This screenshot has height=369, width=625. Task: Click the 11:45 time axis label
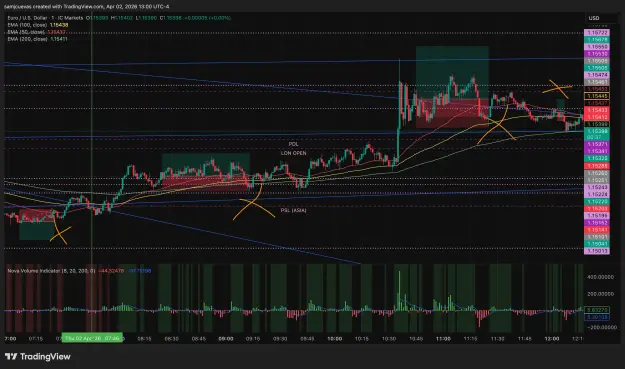coord(525,339)
